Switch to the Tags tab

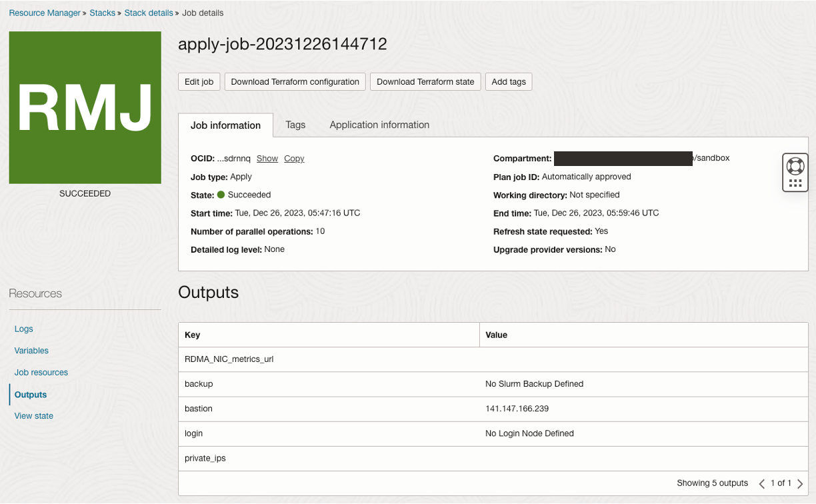pyautogui.click(x=295, y=125)
